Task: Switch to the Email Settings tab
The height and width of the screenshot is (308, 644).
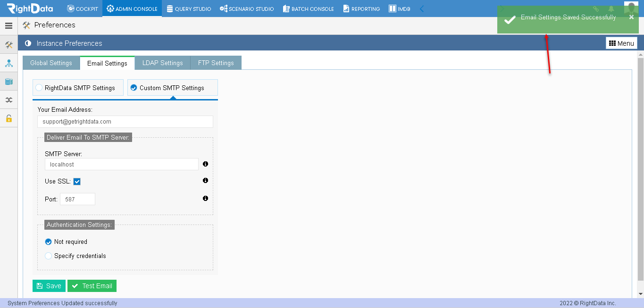Action: click(x=107, y=63)
